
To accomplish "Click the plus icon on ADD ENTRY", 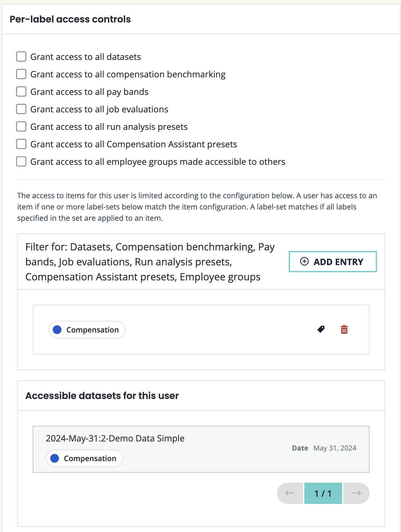I will (x=304, y=262).
